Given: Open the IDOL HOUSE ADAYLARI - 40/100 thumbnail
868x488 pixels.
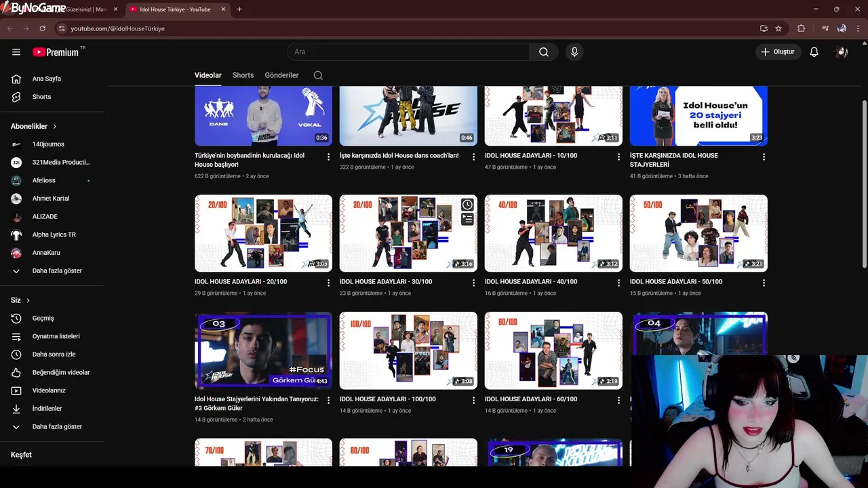Looking at the screenshot, I should [553, 233].
